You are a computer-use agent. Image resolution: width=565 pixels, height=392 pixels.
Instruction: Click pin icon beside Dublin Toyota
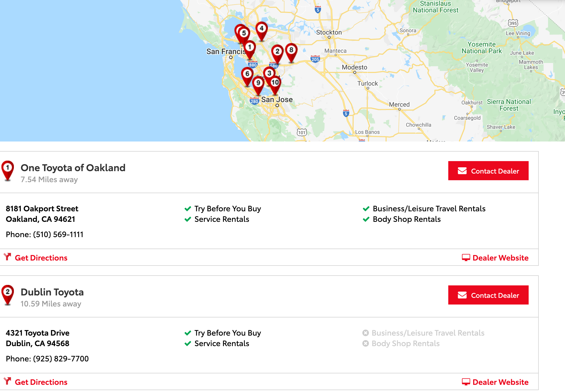coord(8,294)
